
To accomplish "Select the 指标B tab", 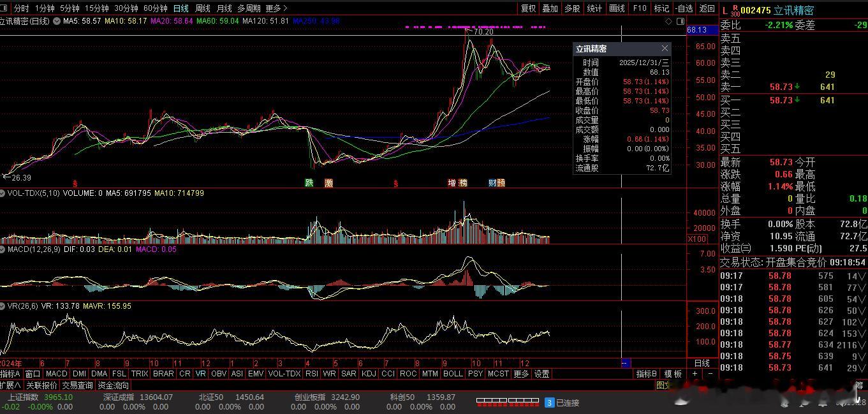I will (647, 374).
